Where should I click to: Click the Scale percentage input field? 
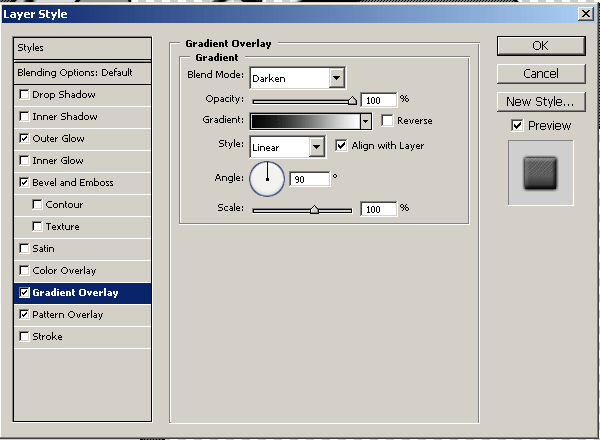pos(378,209)
